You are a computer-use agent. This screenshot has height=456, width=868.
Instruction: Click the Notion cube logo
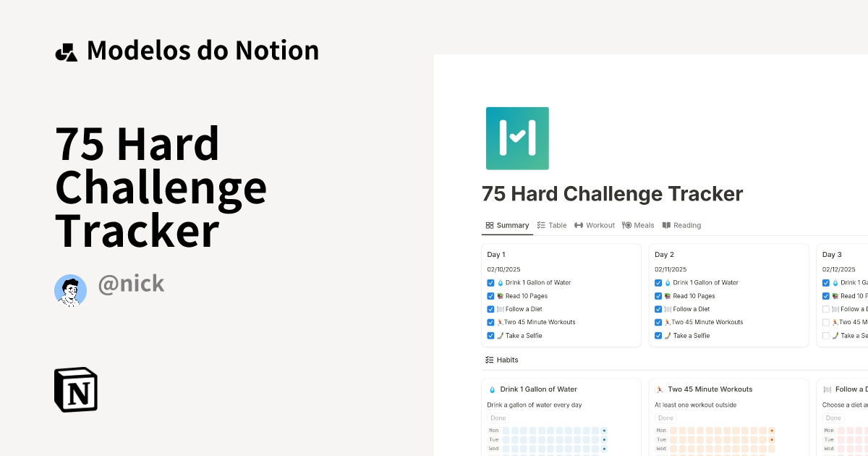point(76,389)
